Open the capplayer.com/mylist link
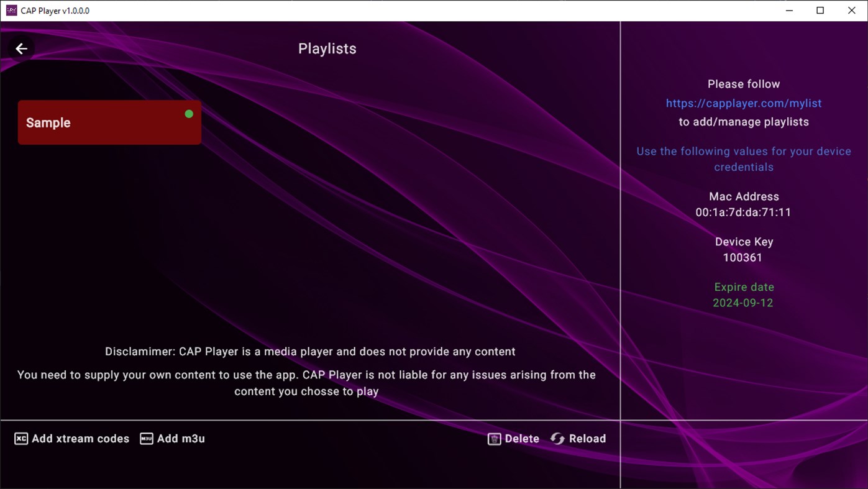 coord(743,103)
